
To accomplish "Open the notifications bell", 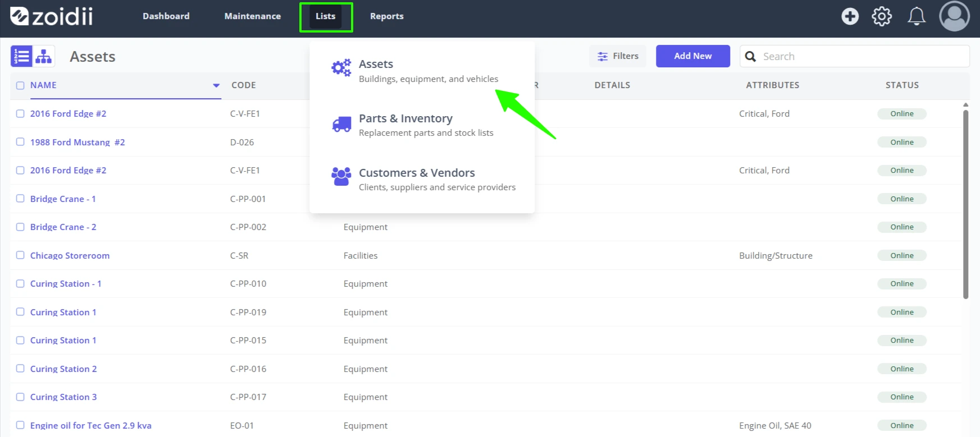I will click(x=917, y=16).
